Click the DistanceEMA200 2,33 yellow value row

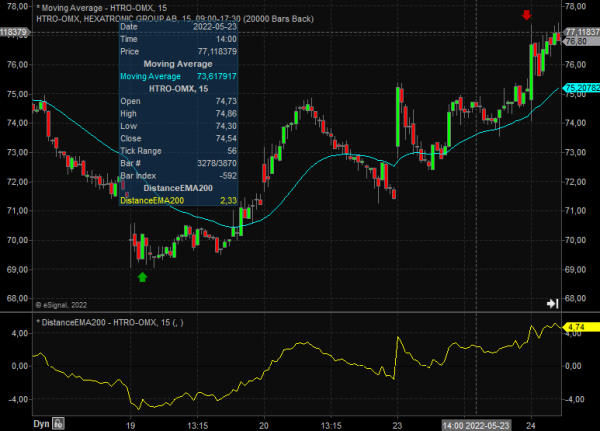point(178,200)
